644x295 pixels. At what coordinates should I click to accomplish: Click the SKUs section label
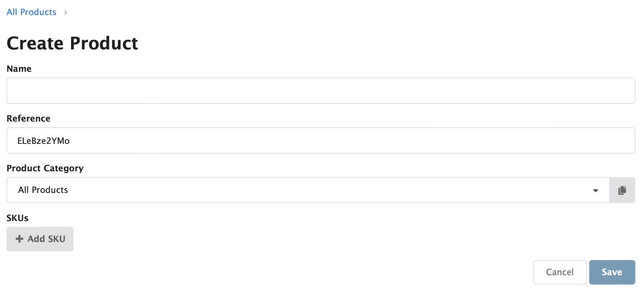pyautogui.click(x=17, y=218)
